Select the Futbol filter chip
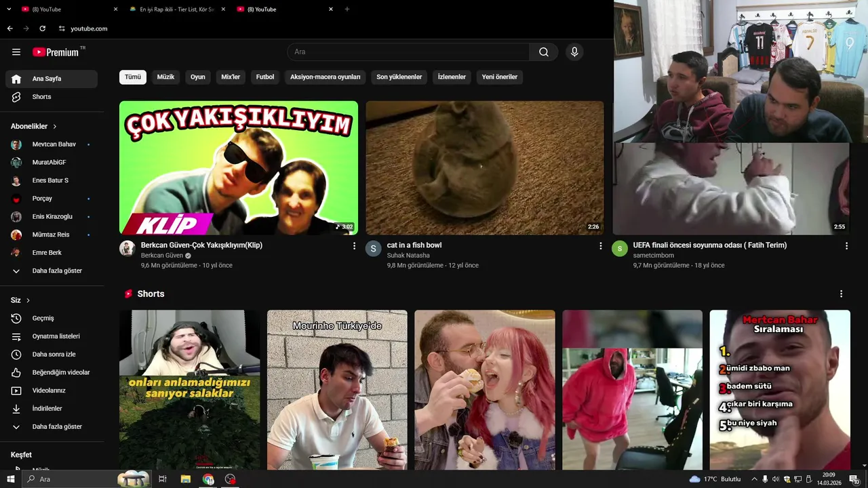 (265, 77)
